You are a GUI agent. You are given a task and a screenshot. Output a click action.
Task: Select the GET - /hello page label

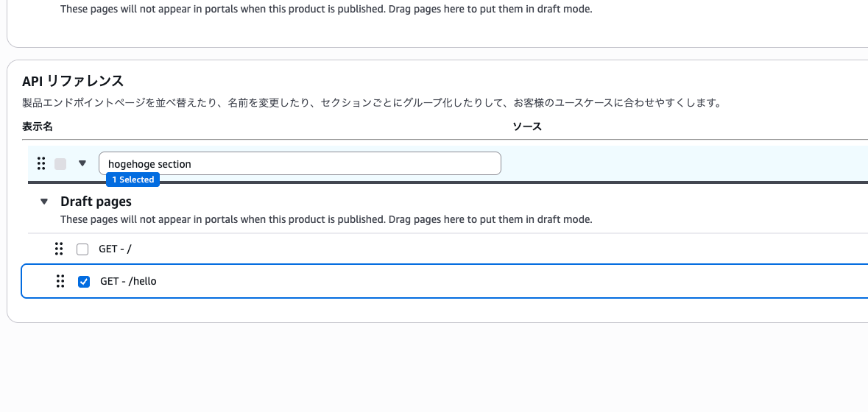128,281
